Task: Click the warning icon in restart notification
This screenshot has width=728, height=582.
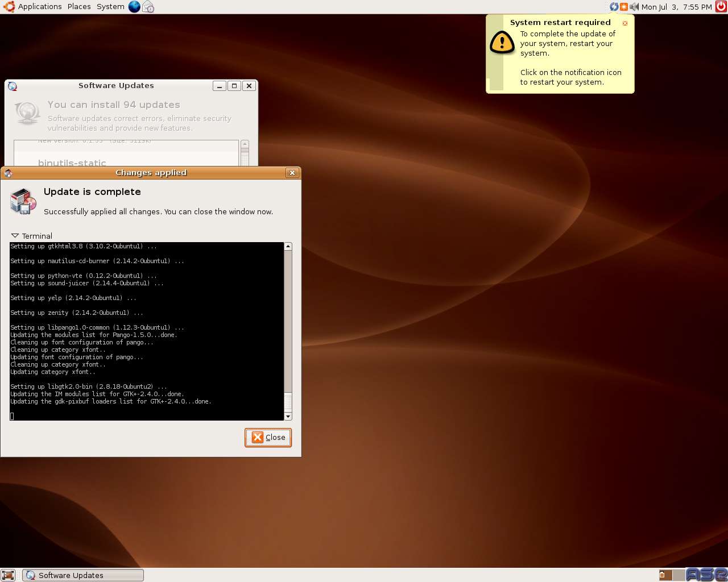Action: pos(502,42)
